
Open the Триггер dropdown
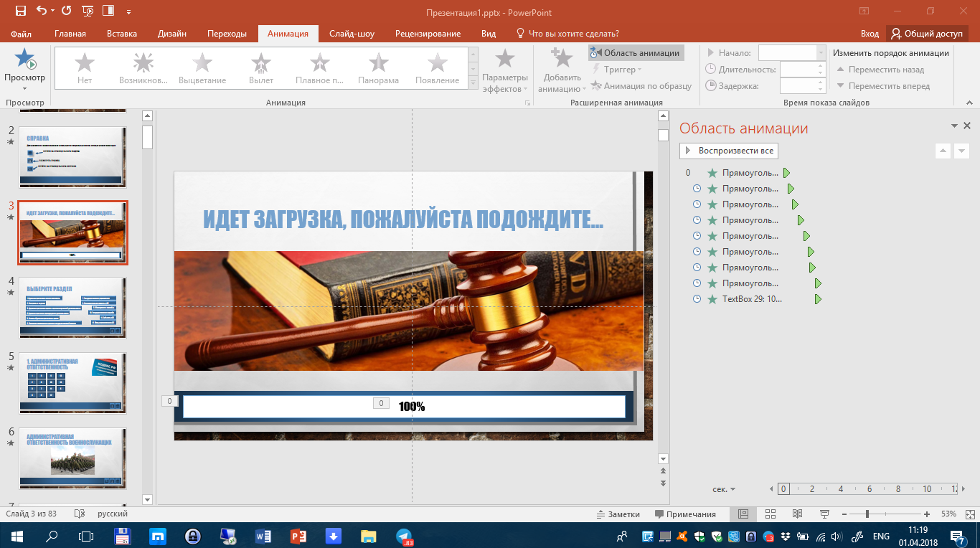618,70
